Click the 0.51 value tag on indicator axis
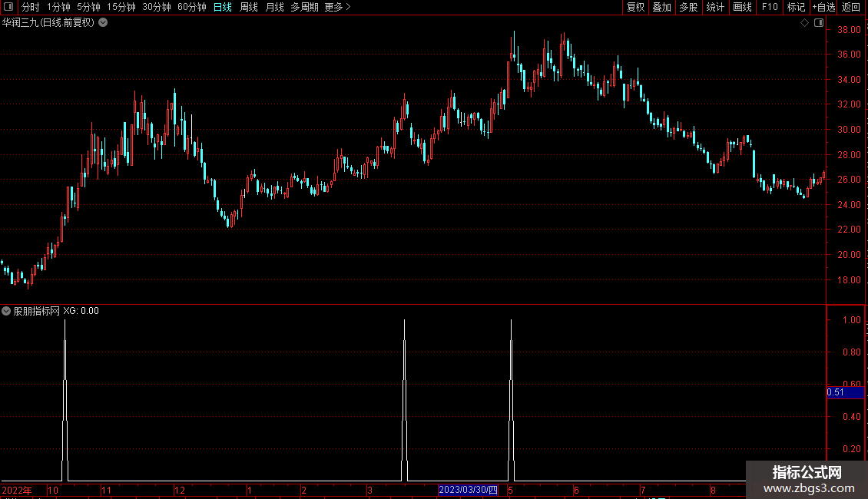The width and height of the screenshot is (868, 499). 845,392
